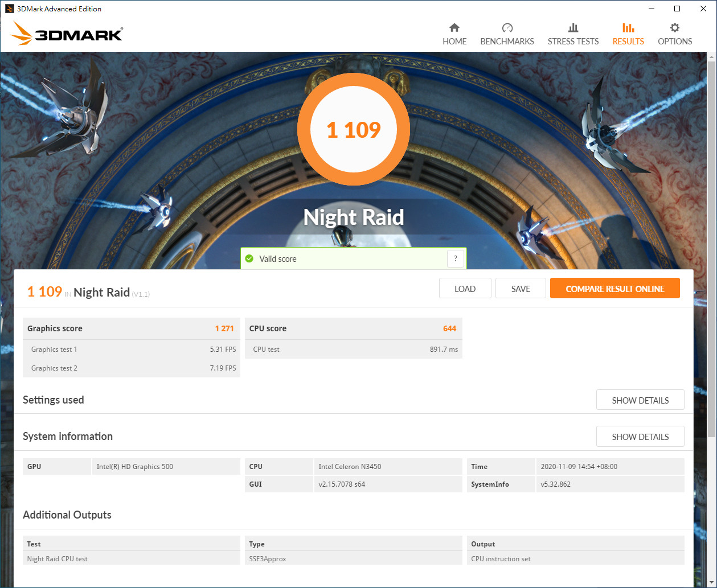Select the Graphics score 1 271 row
Image resolution: width=717 pixels, height=588 pixels.
(x=131, y=328)
